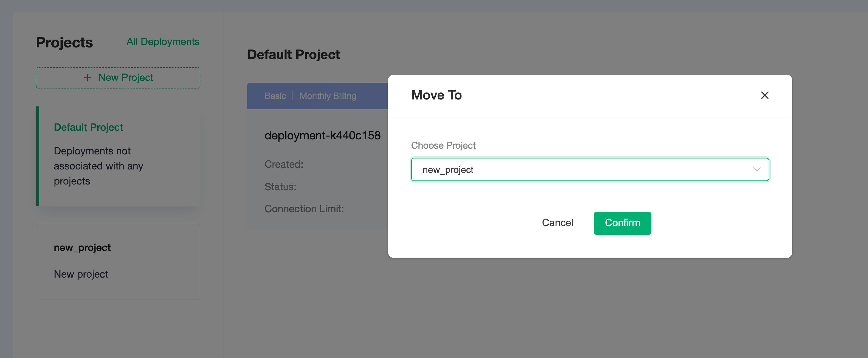Select the Default Project card
The width and height of the screenshot is (868, 358).
(118, 156)
